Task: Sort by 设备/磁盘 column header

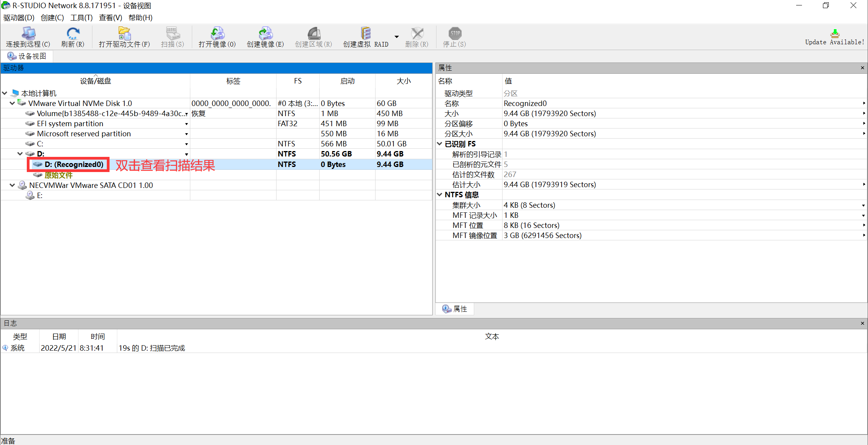Action: (96, 81)
